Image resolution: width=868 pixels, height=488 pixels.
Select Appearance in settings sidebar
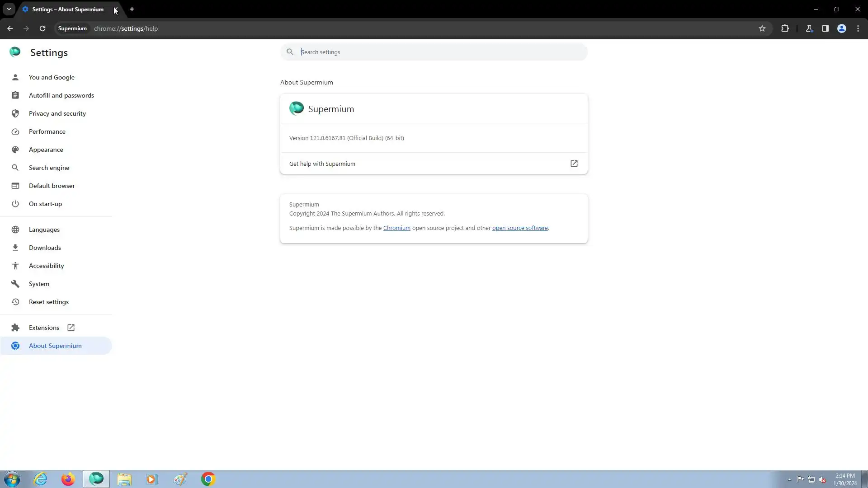(46, 150)
